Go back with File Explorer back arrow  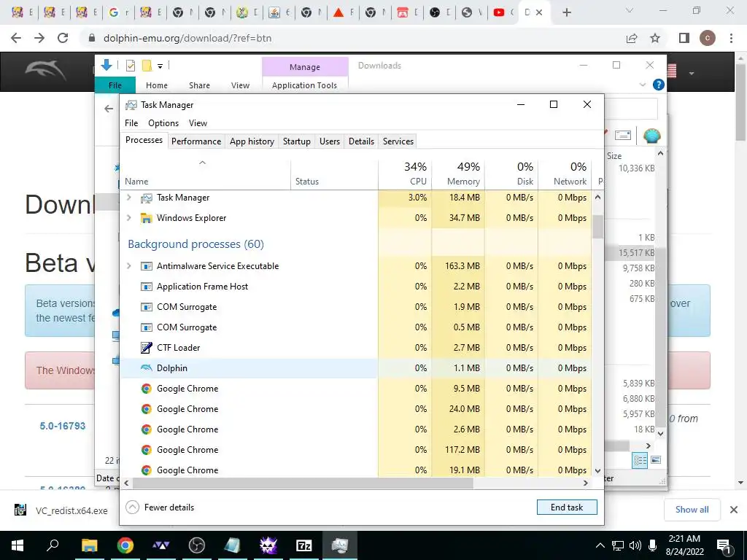[109, 109]
